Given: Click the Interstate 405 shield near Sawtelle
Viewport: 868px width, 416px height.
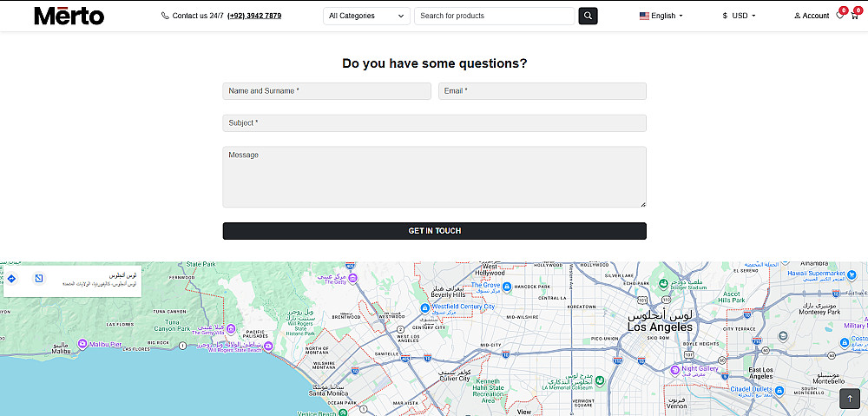Looking at the screenshot, I should tap(405, 359).
